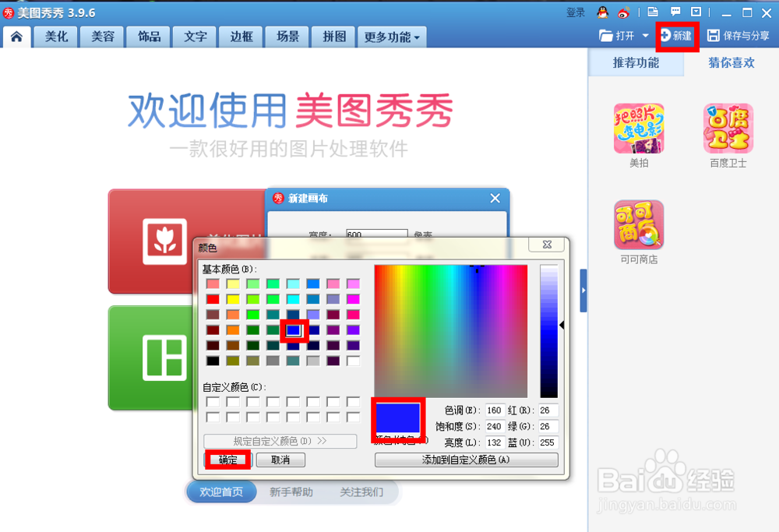
Task: Open the 边框 tab
Action: (241, 37)
